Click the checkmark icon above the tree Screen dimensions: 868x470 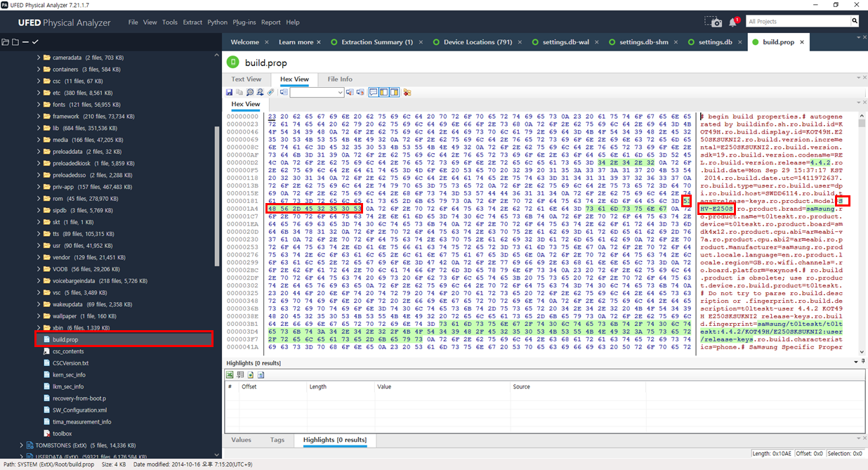tap(35, 42)
